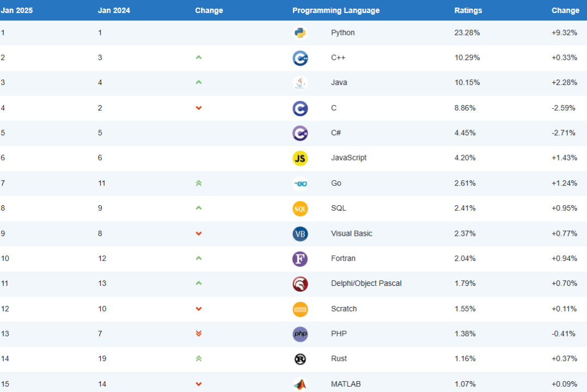Click the C++ language logo
This screenshot has height=392, width=587.
[x=300, y=58]
